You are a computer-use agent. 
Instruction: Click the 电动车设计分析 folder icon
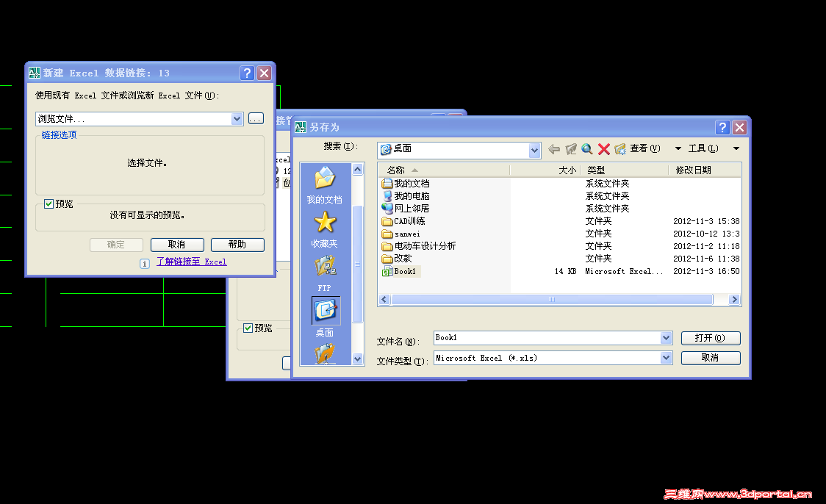click(387, 246)
